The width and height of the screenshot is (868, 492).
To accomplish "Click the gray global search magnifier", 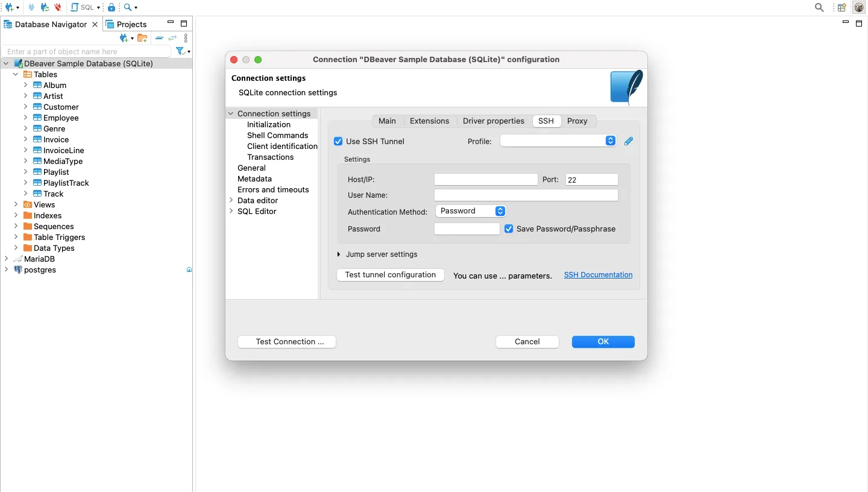I will [819, 7].
